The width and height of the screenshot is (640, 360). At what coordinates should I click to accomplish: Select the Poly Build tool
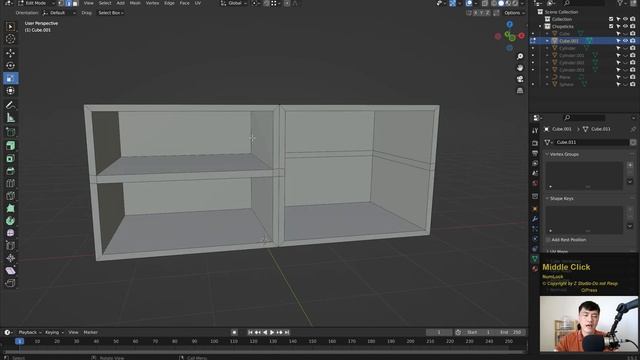[11, 208]
